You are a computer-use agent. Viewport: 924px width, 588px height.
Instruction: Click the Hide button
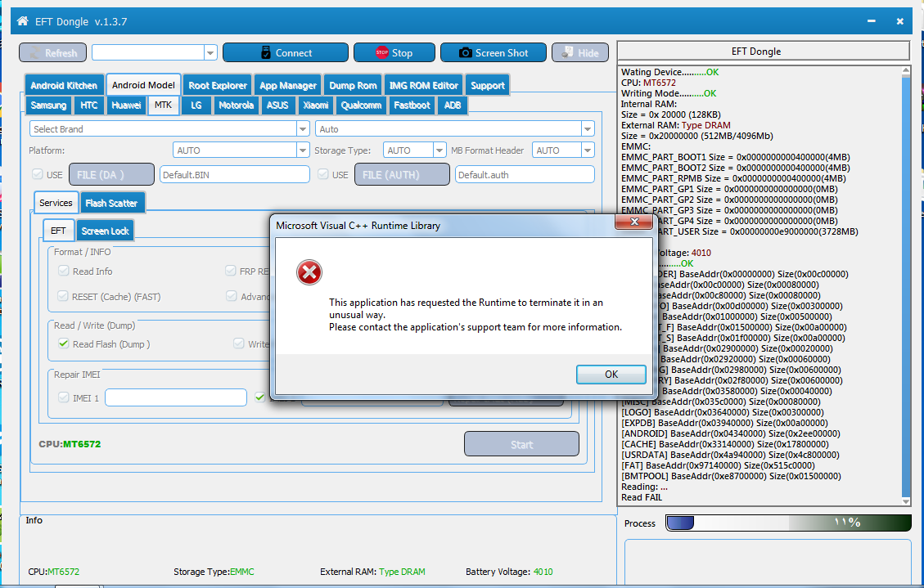[580, 52]
